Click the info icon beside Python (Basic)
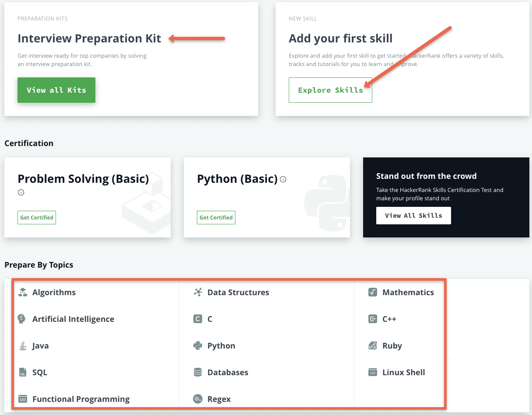The height and width of the screenshot is (415, 532). [x=283, y=179]
